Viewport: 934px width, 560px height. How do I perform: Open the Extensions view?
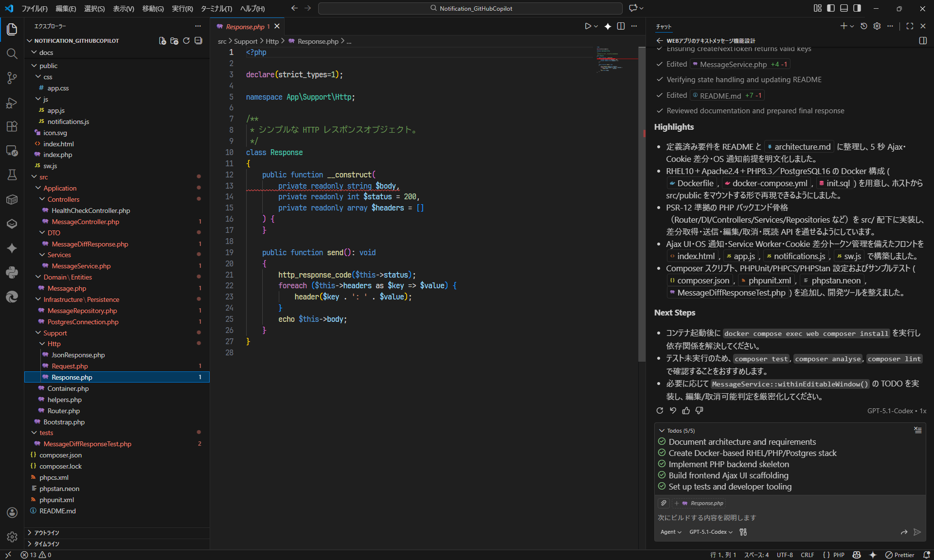(12, 126)
